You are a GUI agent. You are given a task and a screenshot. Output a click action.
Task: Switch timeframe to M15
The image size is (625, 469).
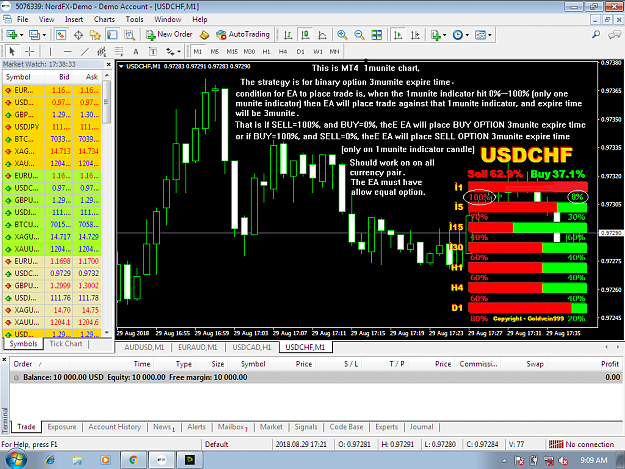pyautogui.click(x=232, y=51)
